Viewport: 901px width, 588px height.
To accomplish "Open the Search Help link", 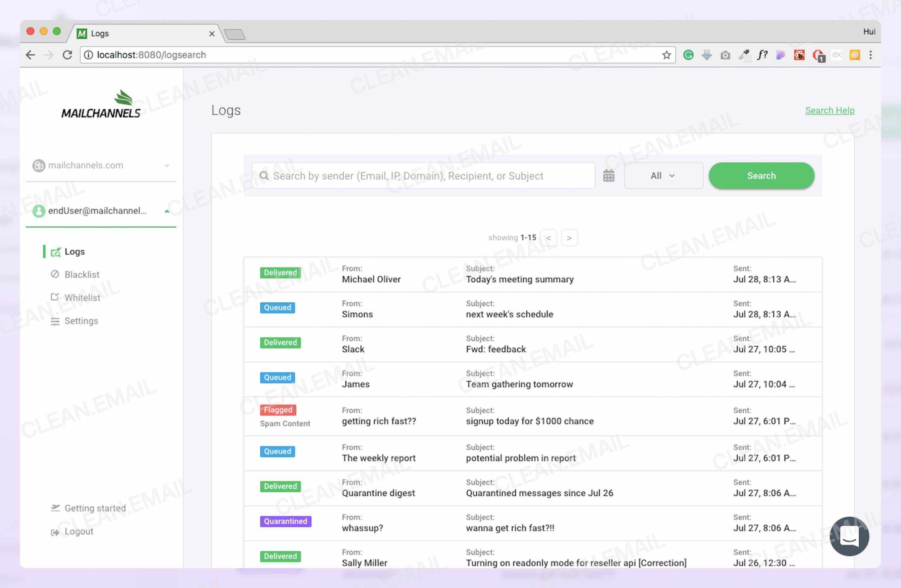I will coord(829,110).
